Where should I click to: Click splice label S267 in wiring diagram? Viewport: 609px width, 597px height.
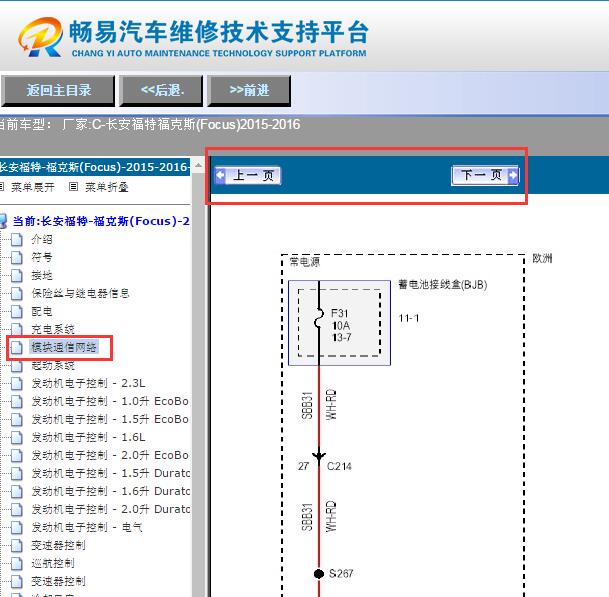pyautogui.click(x=341, y=573)
